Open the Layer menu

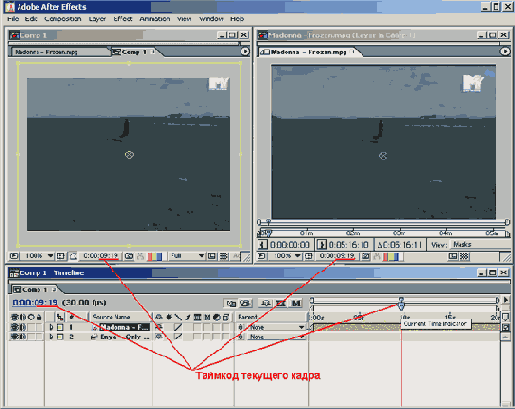click(97, 19)
